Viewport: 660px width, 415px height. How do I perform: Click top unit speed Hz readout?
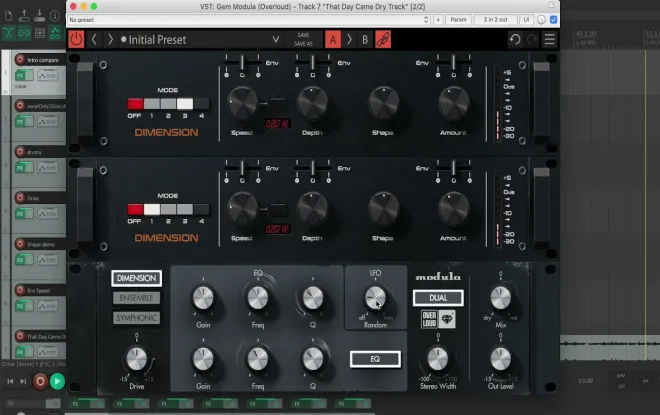(277, 124)
